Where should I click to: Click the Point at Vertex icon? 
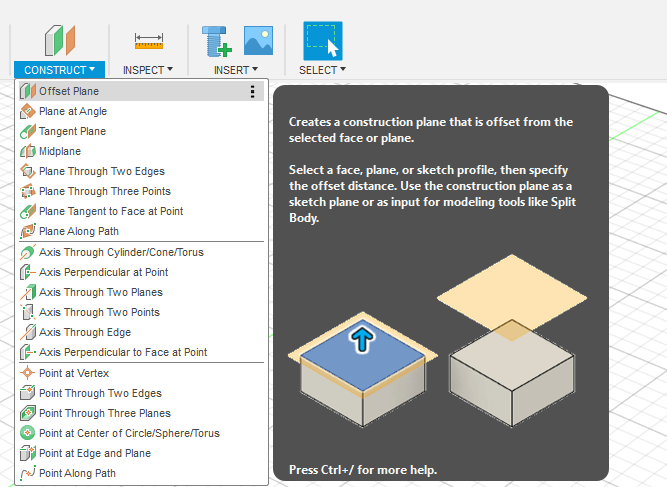pyautogui.click(x=28, y=373)
